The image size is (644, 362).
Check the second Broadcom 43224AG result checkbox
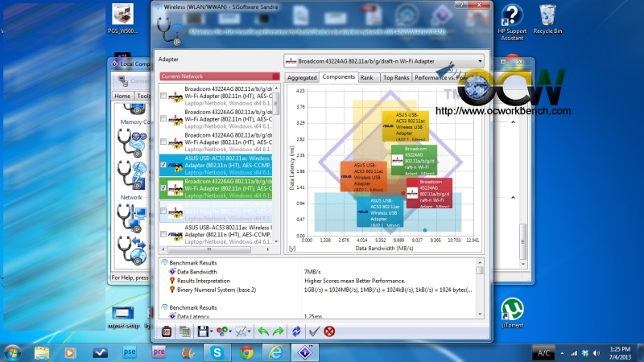tap(163, 118)
